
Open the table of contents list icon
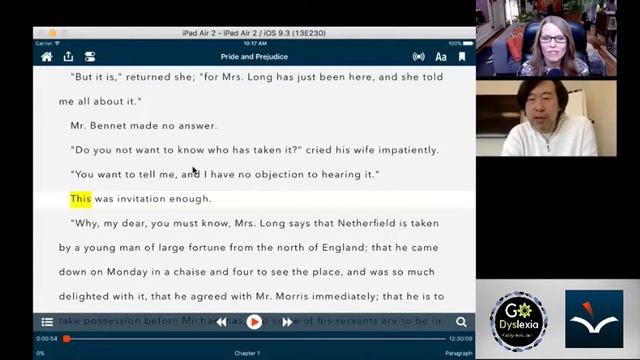click(x=47, y=322)
